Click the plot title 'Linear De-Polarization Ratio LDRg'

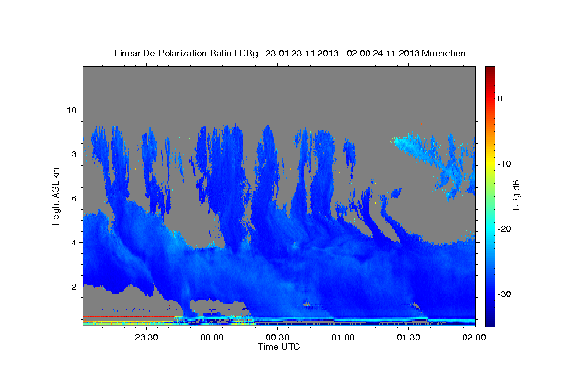(x=186, y=53)
